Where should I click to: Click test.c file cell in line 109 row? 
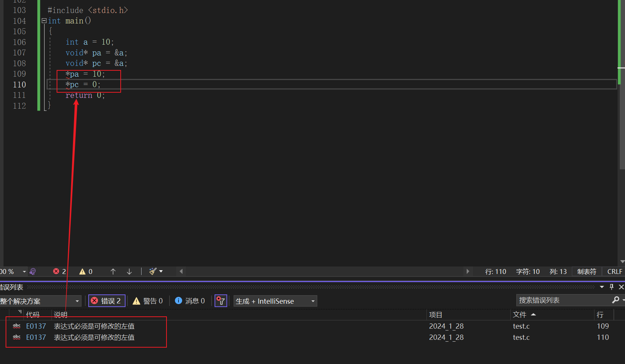tap(521, 326)
